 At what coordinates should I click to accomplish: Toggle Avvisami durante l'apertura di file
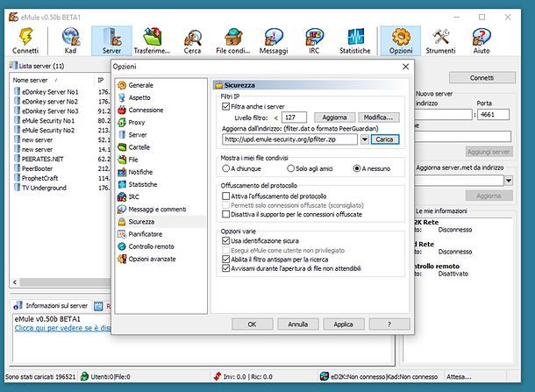click(x=225, y=268)
